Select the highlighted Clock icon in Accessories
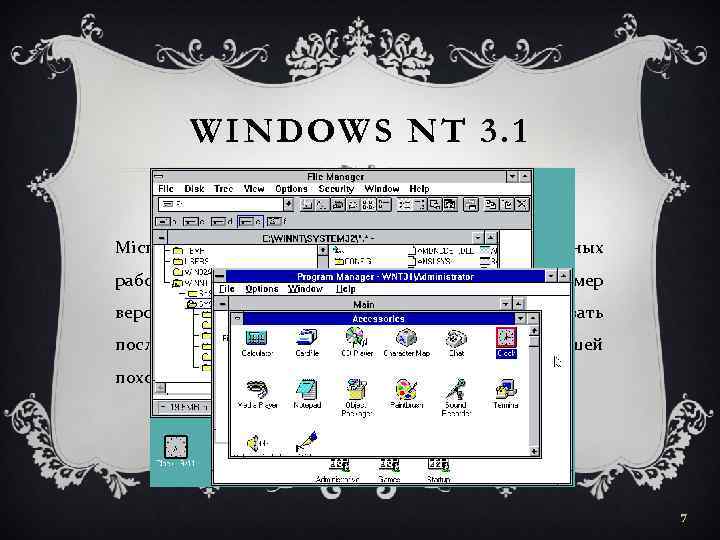The width and height of the screenshot is (720, 540). 506,343
